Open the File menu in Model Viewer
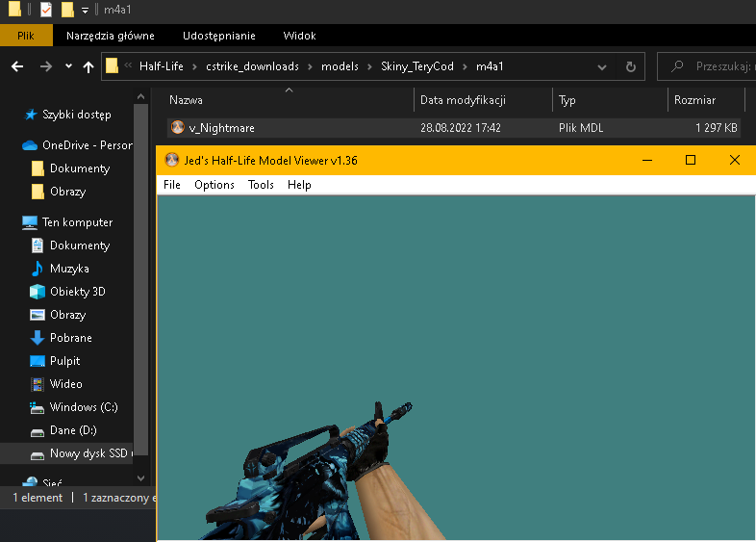The width and height of the screenshot is (756, 542). point(171,185)
